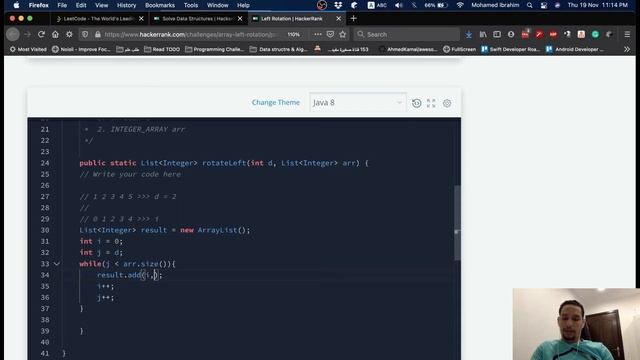The width and height of the screenshot is (640, 360).
Task: Open the Firefox hamburger menu
Action: (627, 35)
